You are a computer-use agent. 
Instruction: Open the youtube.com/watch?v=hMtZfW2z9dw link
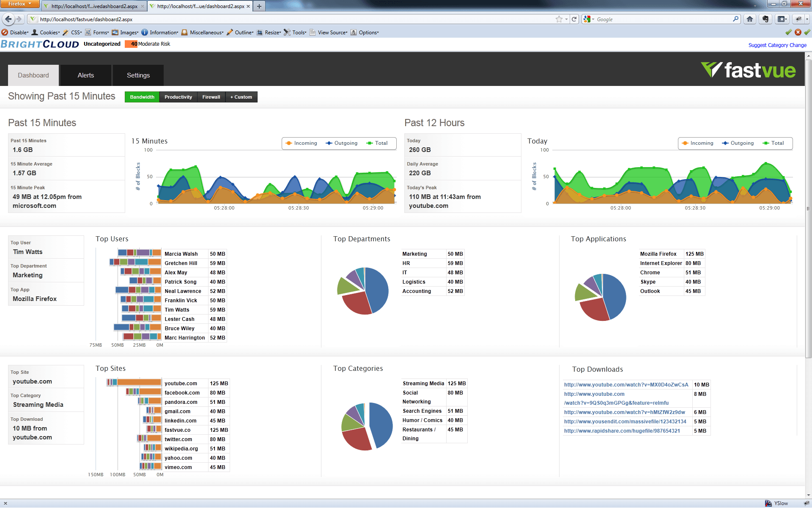(624, 412)
